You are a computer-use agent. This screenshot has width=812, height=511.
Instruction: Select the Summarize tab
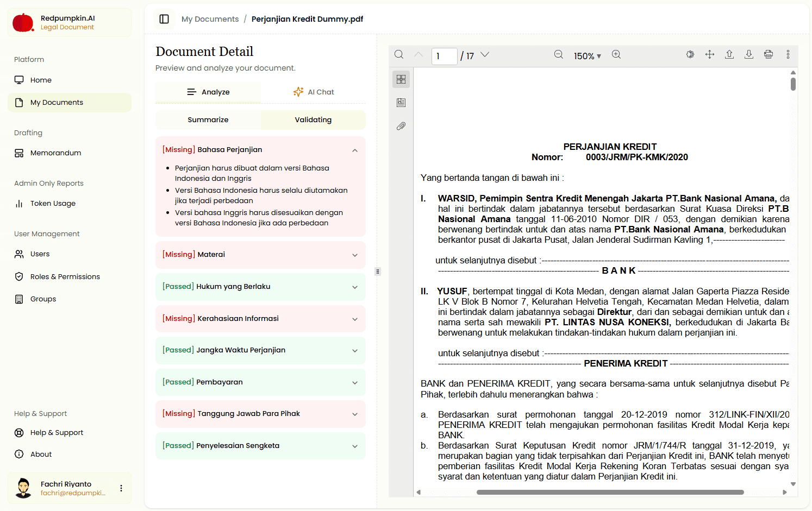[x=208, y=119]
